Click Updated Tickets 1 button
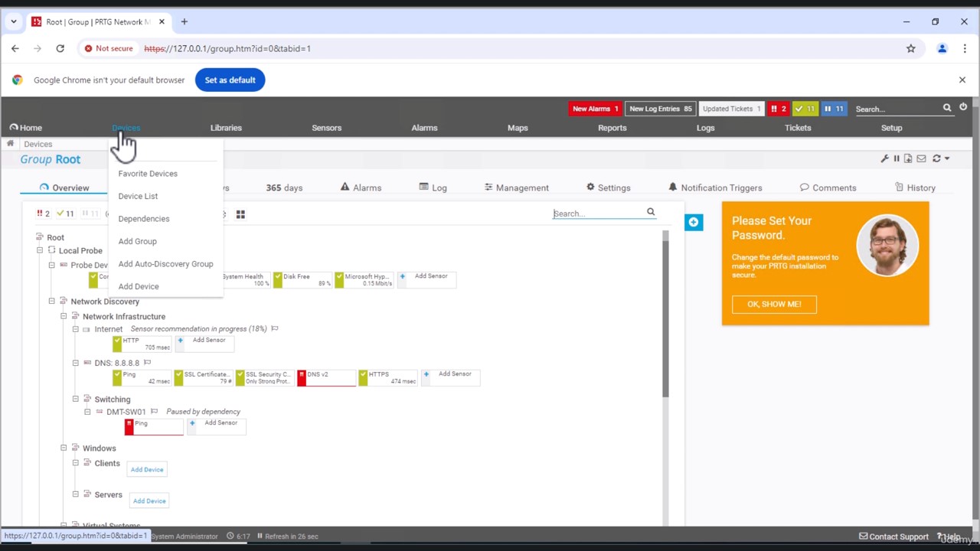 pyautogui.click(x=731, y=109)
